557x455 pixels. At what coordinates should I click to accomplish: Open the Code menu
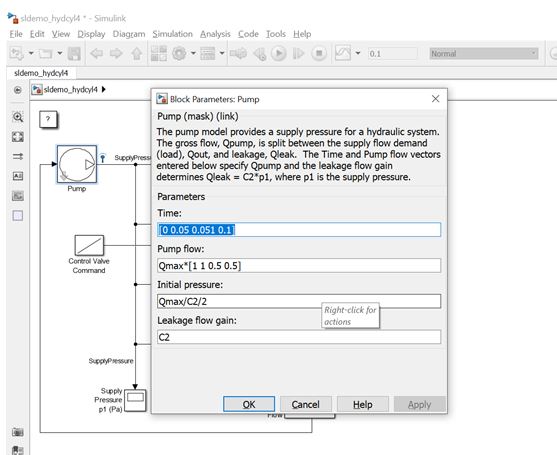[248, 34]
